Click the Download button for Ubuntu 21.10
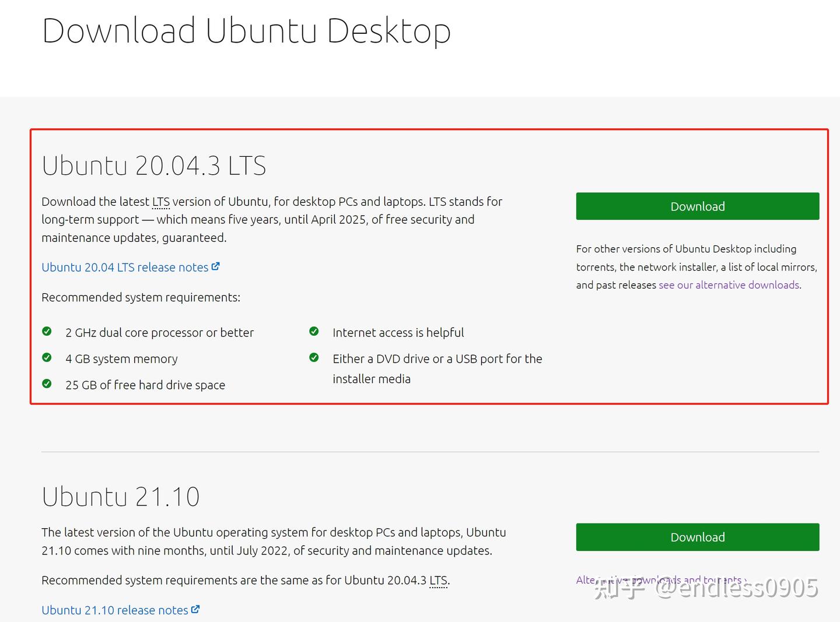This screenshot has height=622, width=840. click(x=697, y=537)
